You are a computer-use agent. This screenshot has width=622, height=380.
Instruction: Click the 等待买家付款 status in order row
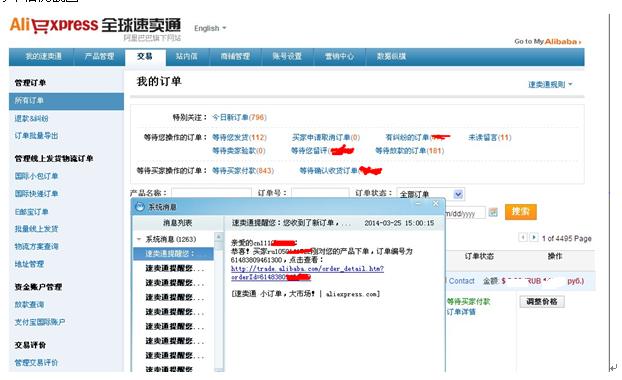click(x=468, y=301)
